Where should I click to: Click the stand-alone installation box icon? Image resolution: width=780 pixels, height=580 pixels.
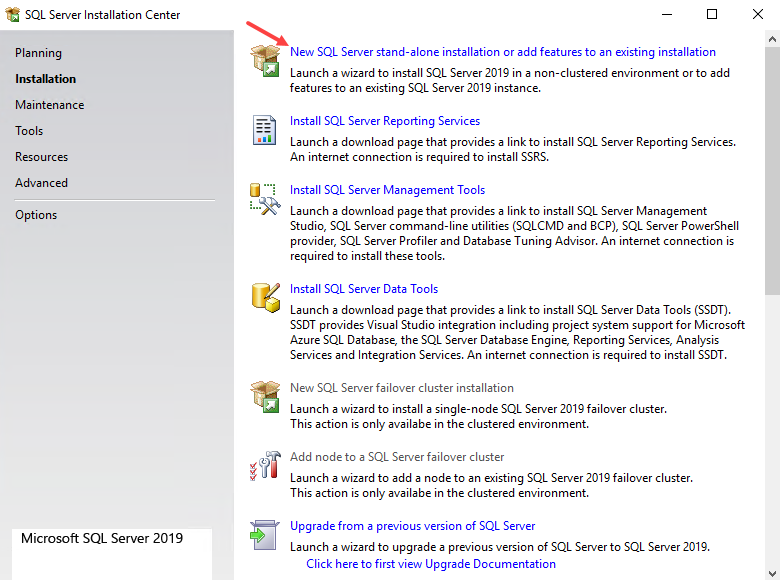[x=265, y=60]
